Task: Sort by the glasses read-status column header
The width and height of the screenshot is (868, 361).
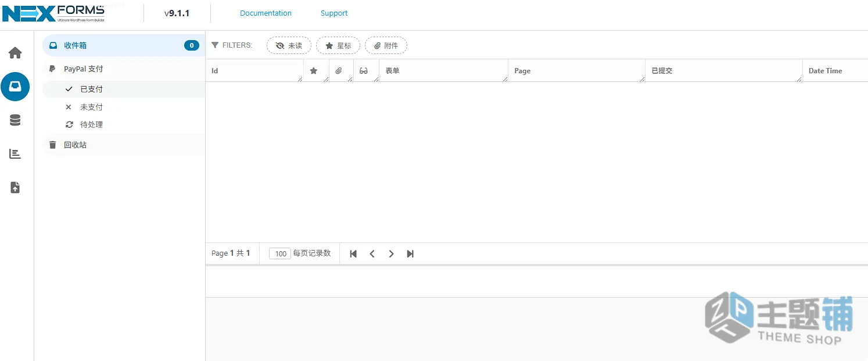Action: tap(364, 71)
